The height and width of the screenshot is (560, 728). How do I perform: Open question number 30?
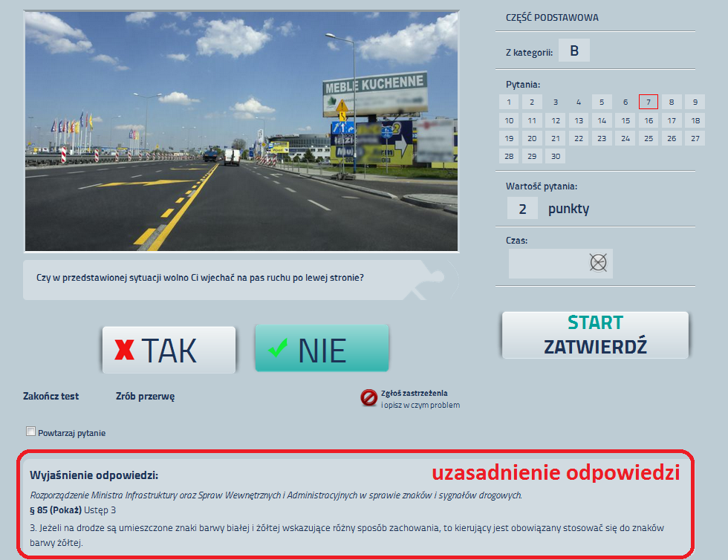click(555, 156)
